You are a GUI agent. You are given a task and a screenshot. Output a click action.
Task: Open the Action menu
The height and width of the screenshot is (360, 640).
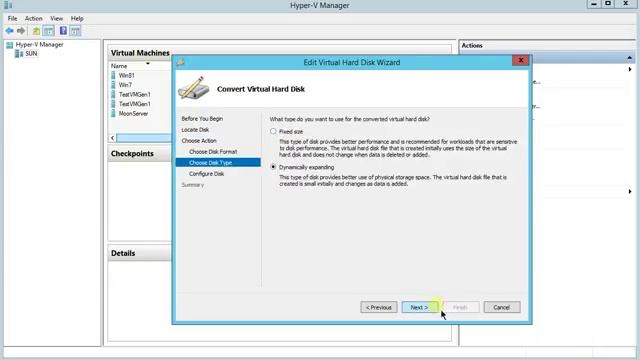pyautogui.click(x=33, y=18)
